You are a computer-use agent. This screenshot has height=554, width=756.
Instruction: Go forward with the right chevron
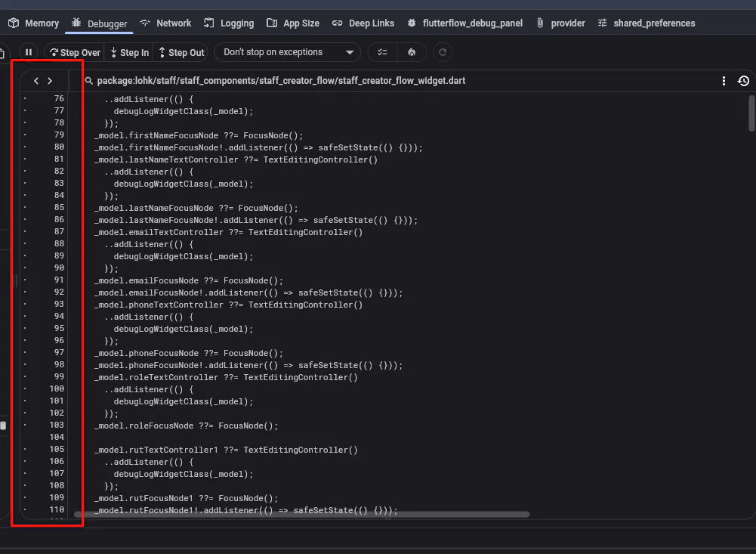click(50, 81)
